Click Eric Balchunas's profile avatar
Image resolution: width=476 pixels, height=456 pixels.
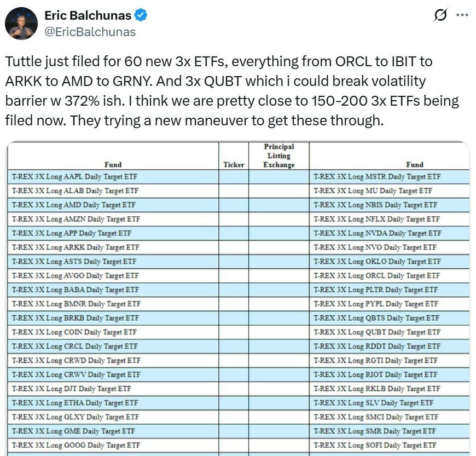click(21, 24)
